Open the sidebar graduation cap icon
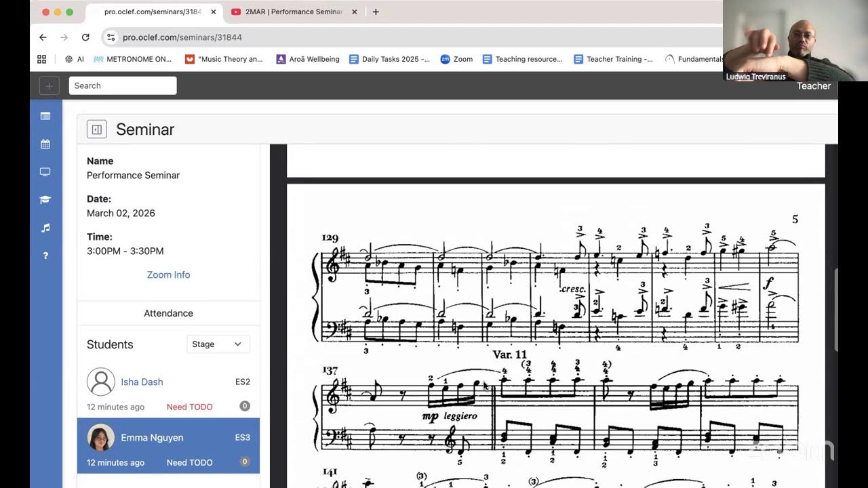868x488 pixels. (45, 200)
